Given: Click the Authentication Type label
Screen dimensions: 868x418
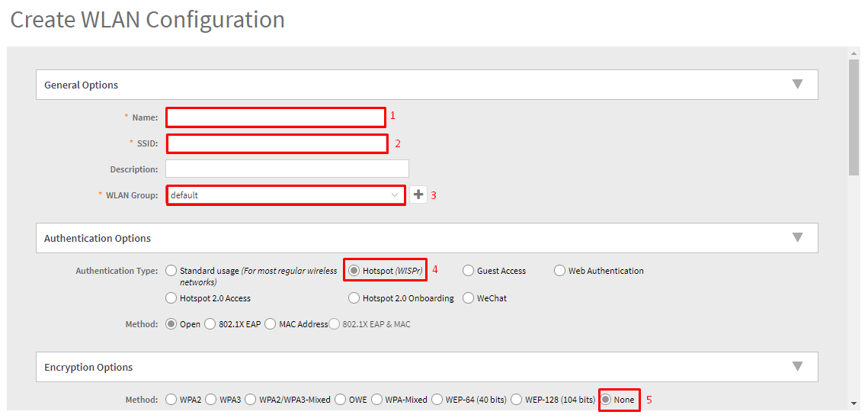Looking at the screenshot, I should click(117, 271).
